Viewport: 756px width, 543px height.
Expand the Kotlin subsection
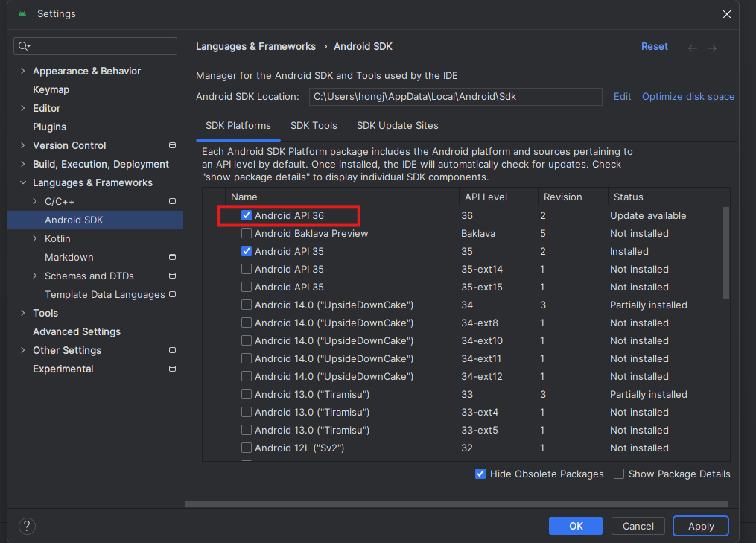35,238
